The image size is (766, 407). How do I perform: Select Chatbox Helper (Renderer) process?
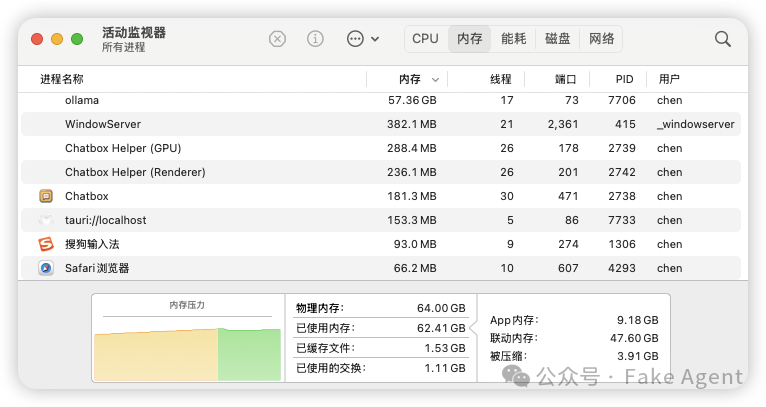click(x=135, y=172)
